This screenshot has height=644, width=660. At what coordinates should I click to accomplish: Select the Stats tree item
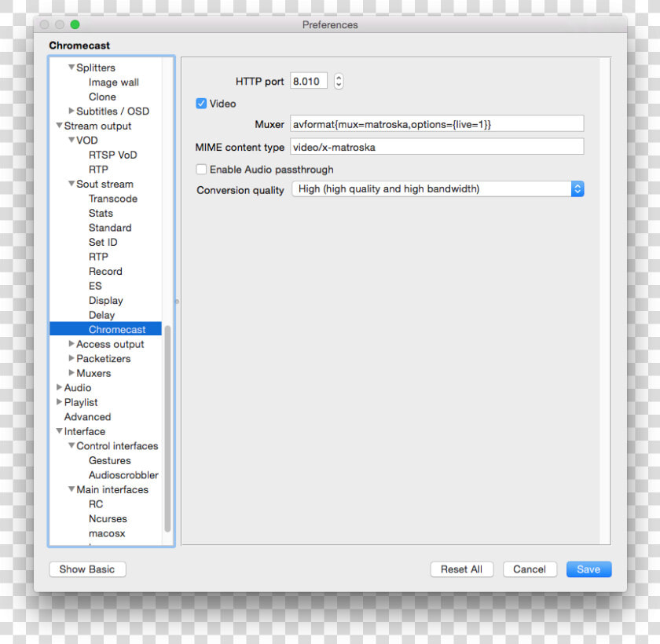(x=101, y=213)
